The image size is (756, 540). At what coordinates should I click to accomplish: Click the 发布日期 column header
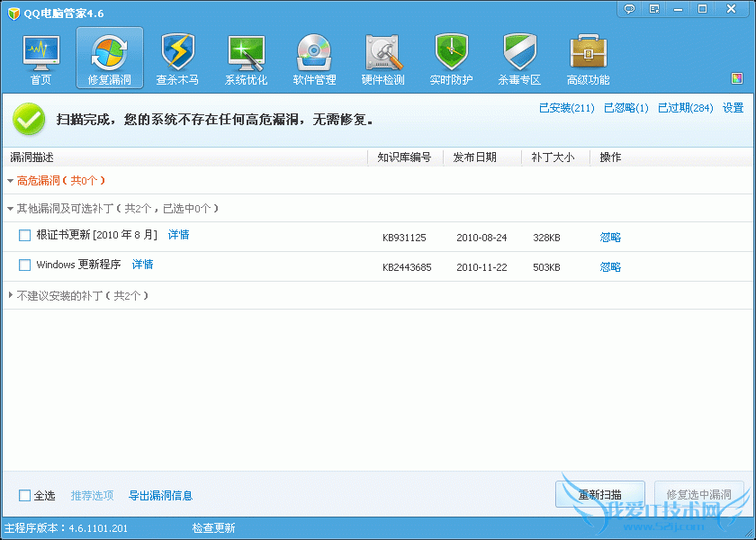coord(474,157)
